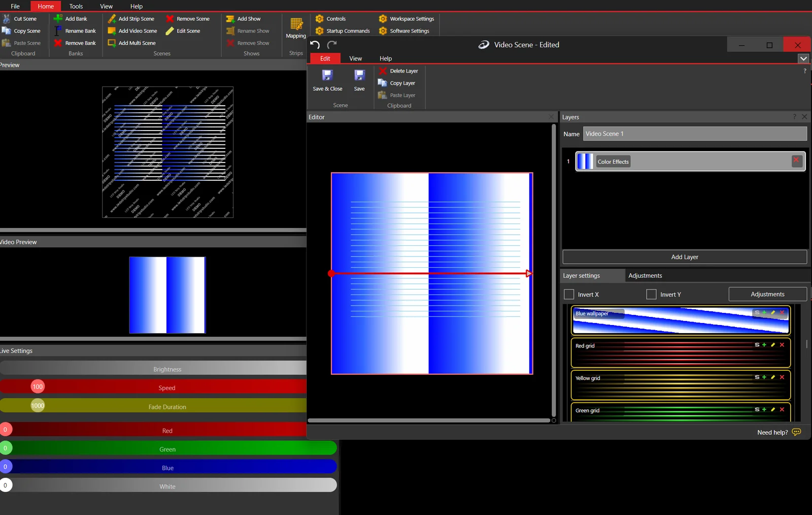Click the yellow edit pencil on Red grid

click(x=773, y=345)
